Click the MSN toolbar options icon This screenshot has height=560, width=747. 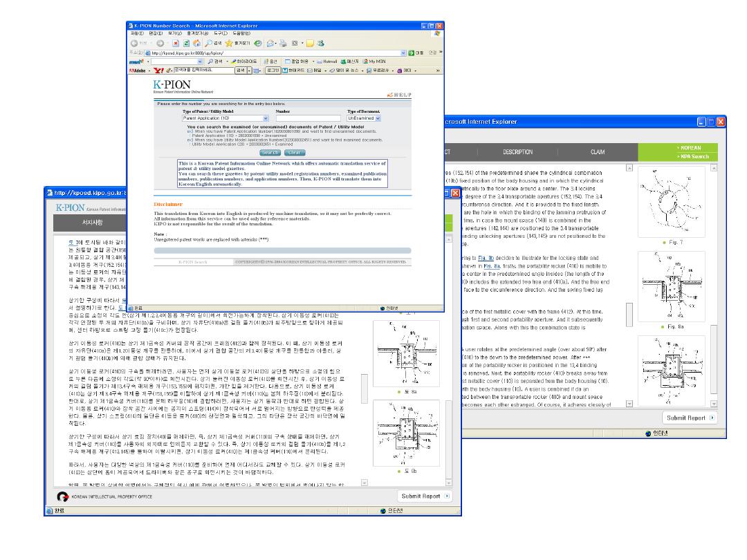(266, 62)
